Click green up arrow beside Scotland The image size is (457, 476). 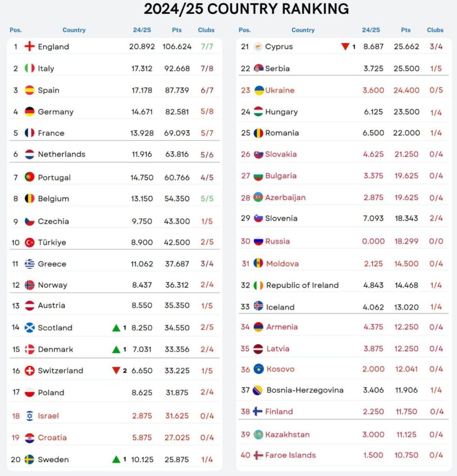(x=116, y=328)
